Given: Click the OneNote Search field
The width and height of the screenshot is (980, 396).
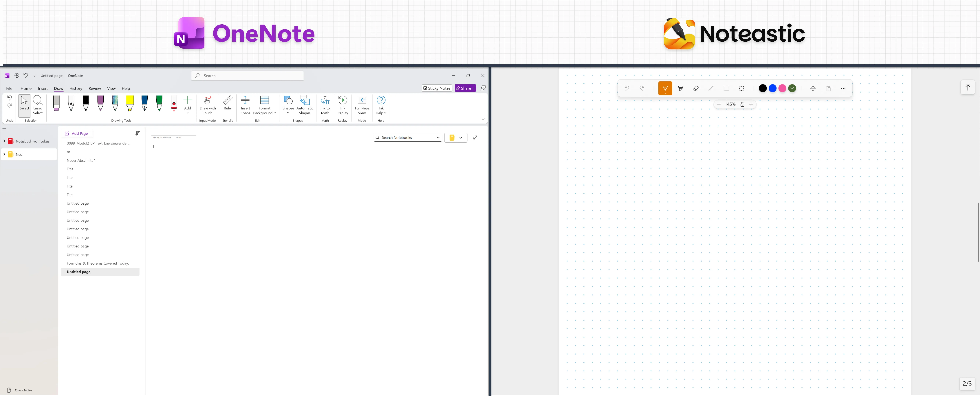Looking at the screenshot, I should tap(247, 76).
